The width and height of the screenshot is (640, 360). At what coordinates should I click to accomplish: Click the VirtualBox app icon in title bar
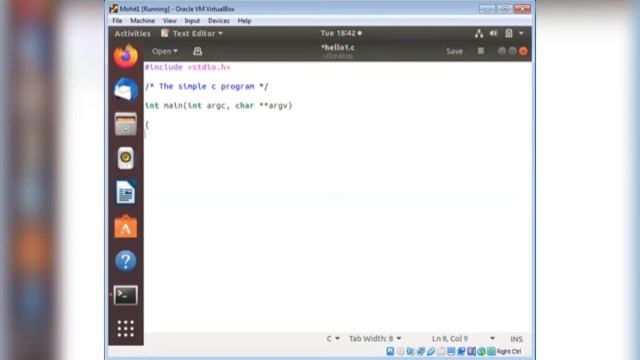[113, 9]
